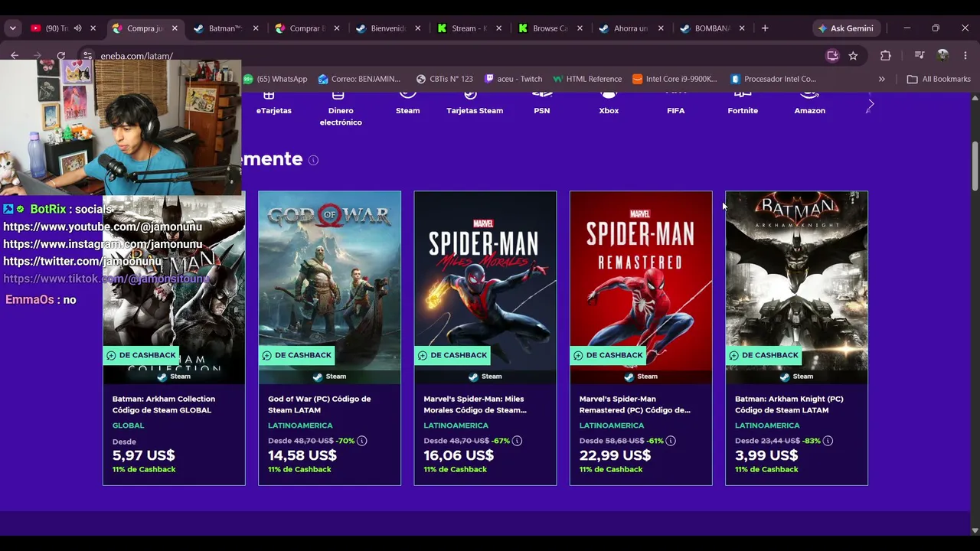Open the God of War cover image
This screenshot has height=551, width=980.
point(329,287)
